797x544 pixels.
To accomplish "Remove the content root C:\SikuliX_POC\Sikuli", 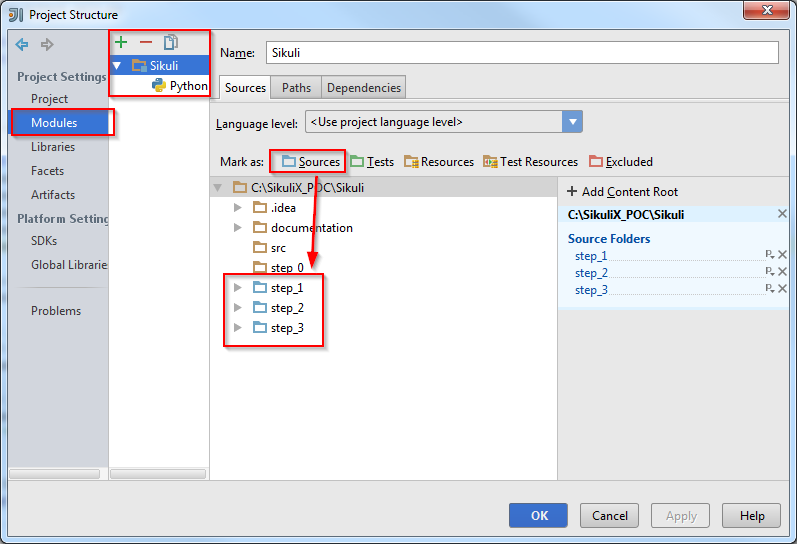I will pos(782,214).
